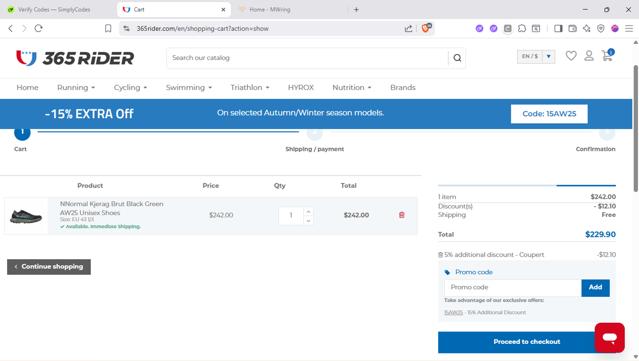Open the browser hamburger menu
Viewport: 639px width, 361px height.
629,28
